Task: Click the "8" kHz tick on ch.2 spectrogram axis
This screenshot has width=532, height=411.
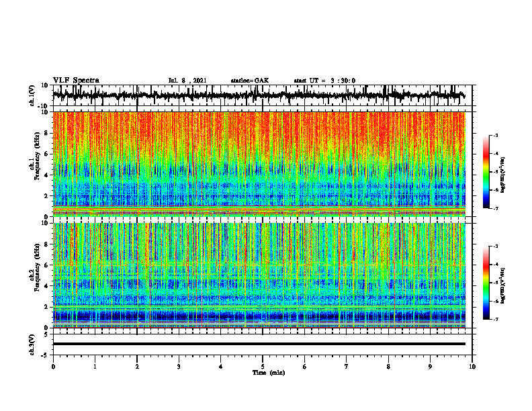Action: coord(46,244)
